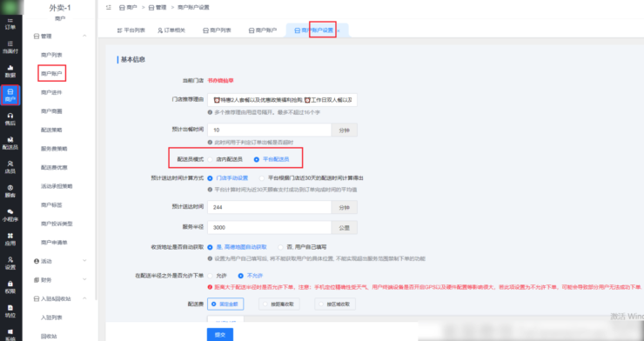
Task: Open the 坑位 section in the sidebar
Action: click(10, 311)
